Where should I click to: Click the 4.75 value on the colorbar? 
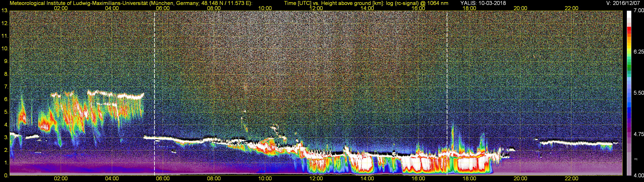pos(638,134)
